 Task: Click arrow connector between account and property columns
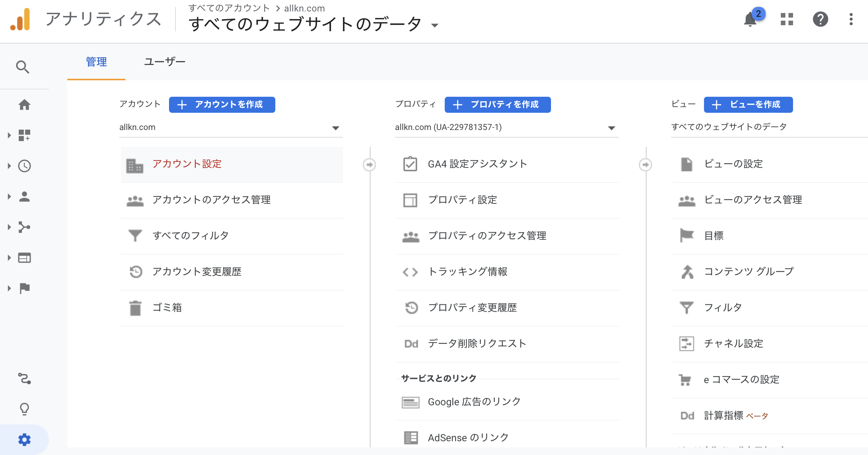tap(369, 165)
